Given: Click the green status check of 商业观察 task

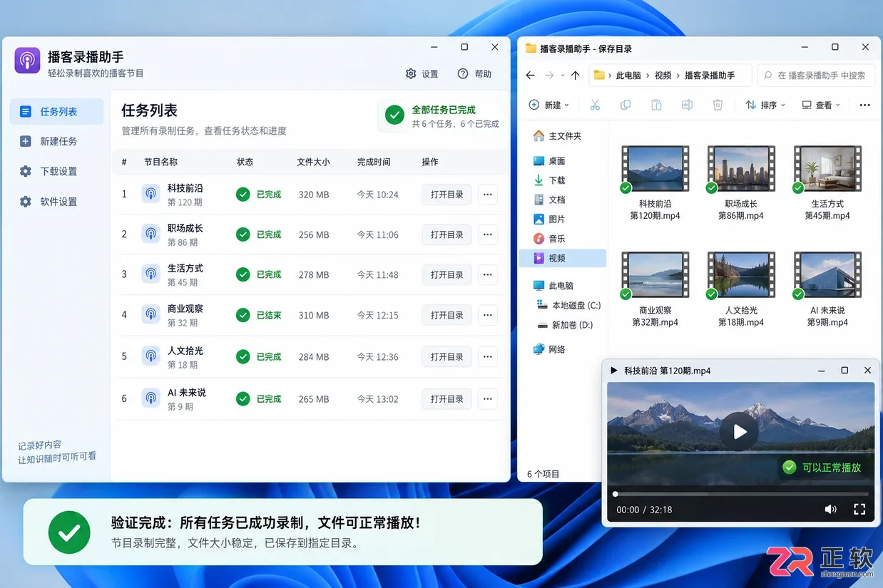Looking at the screenshot, I should pyautogui.click(x=243, y=315).
